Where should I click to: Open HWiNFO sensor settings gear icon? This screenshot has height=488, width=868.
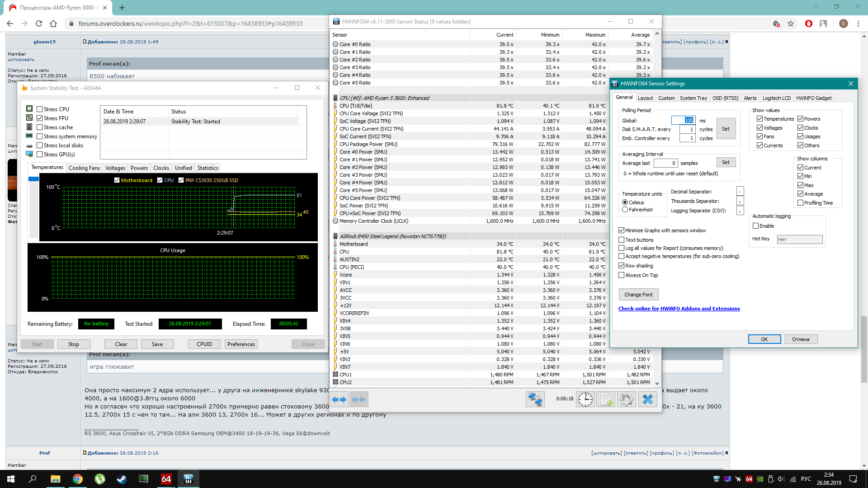tap(627, 399)
